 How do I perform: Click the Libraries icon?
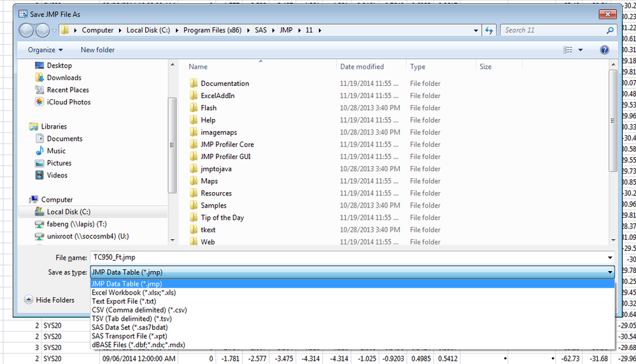point(33,127)
